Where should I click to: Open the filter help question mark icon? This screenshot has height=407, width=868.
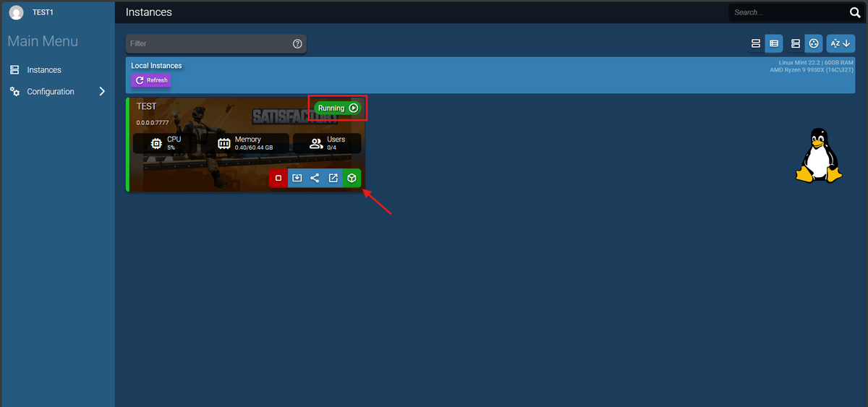click(x=297, y=44)
